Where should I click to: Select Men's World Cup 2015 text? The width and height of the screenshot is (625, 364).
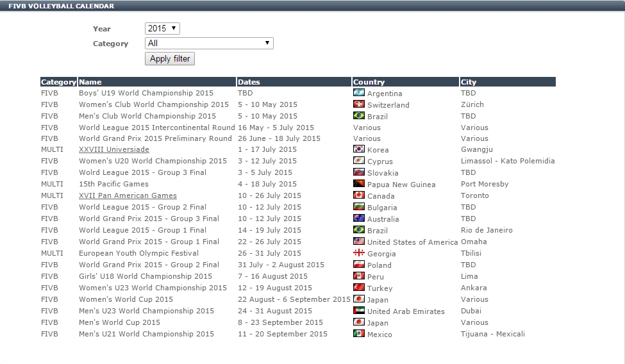pos(120,322)
